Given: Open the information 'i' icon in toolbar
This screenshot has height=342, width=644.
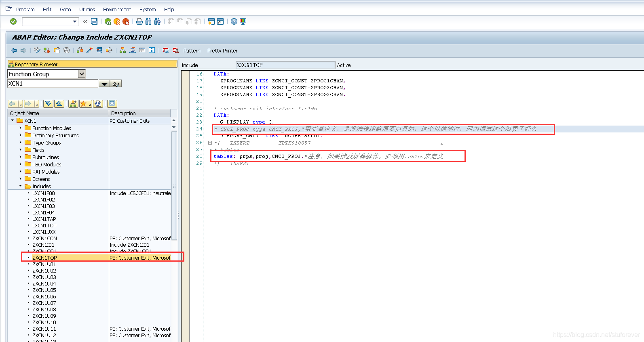Looking at the screenshot, I should click(x=152, y=50).
